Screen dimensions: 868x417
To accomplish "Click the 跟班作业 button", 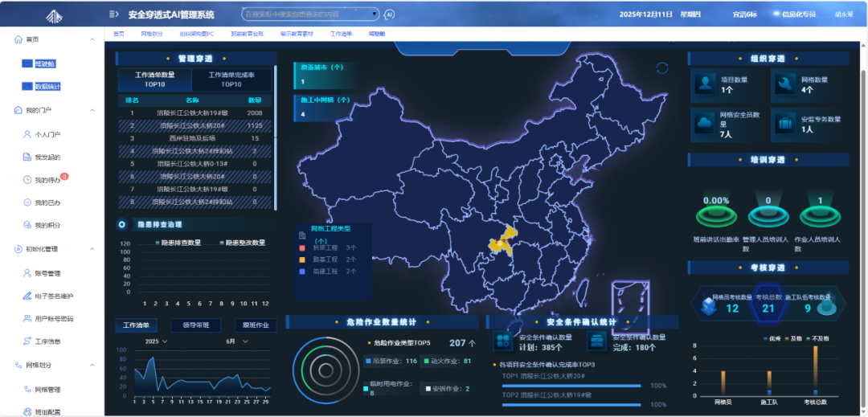I will (256, 325).
